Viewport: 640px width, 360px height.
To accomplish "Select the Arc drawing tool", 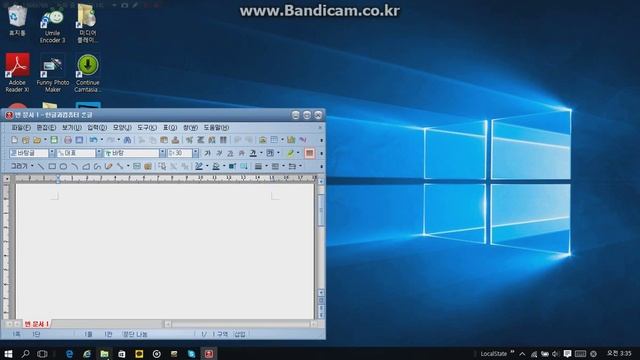I will pyautogui.click(x=74, y=166).
